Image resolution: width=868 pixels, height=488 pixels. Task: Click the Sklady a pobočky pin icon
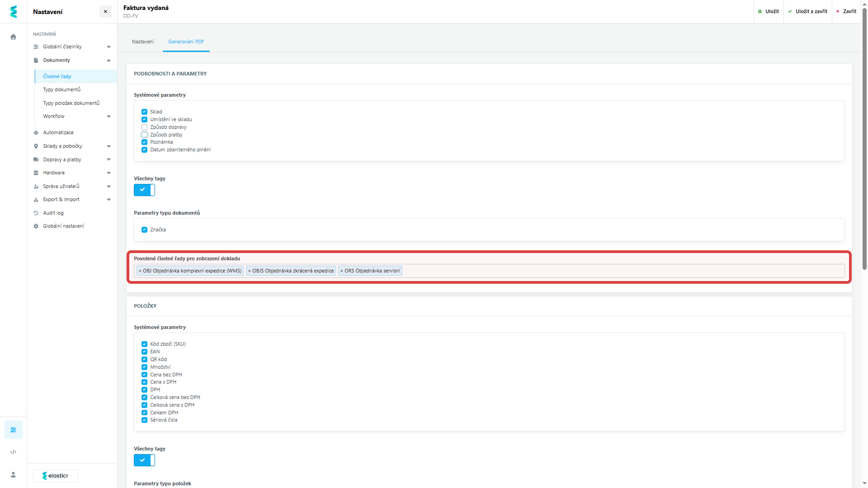36,146
